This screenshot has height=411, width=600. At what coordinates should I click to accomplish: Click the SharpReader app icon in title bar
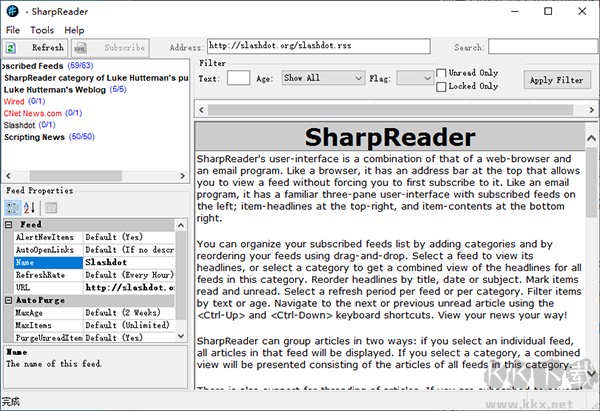coord(11,11)
